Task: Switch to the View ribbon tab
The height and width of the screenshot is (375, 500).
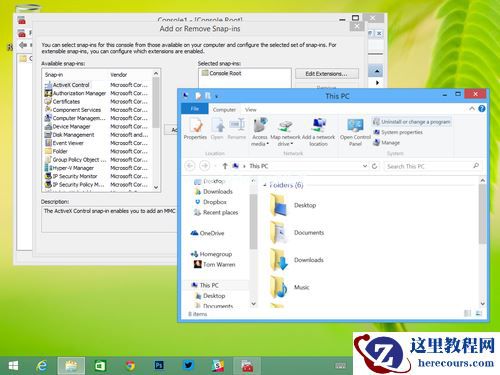Action: pos(251,109)
